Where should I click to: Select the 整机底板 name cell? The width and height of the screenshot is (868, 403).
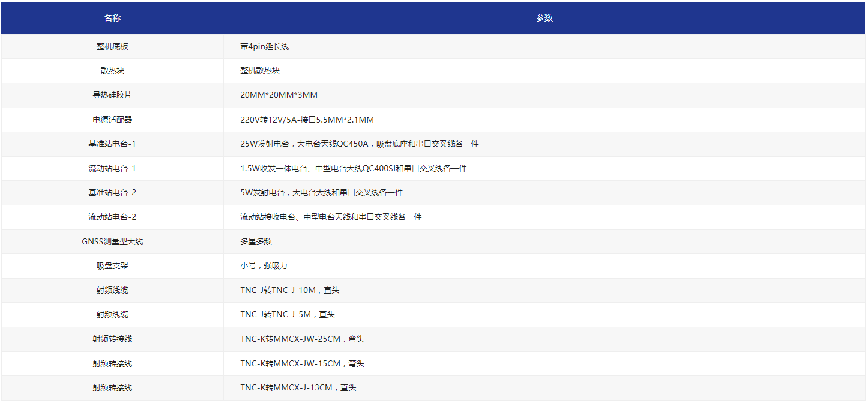coord(112,46)
